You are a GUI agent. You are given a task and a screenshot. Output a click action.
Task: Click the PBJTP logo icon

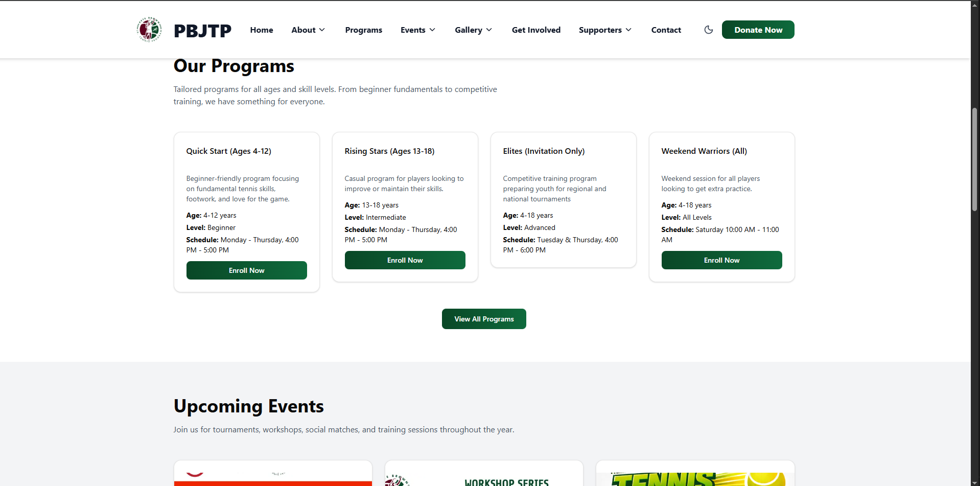pyautogui.click(x=148, y=29)
